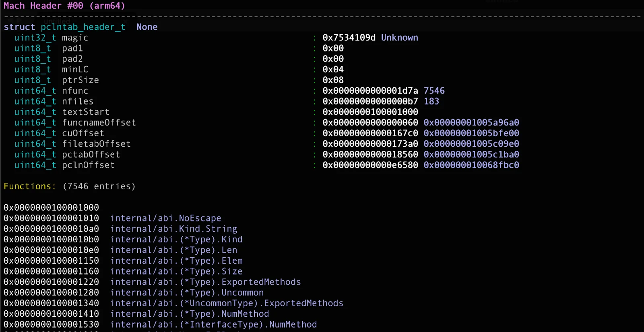
Task: Select address 0x0000000100001010
Action: (x=51, y=218)
